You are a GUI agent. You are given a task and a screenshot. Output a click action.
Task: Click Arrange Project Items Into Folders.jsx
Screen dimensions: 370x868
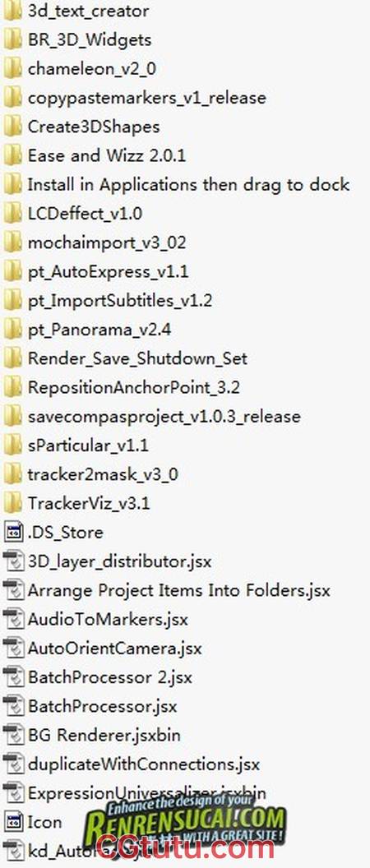pyautogui.click(x=179, y=591)
